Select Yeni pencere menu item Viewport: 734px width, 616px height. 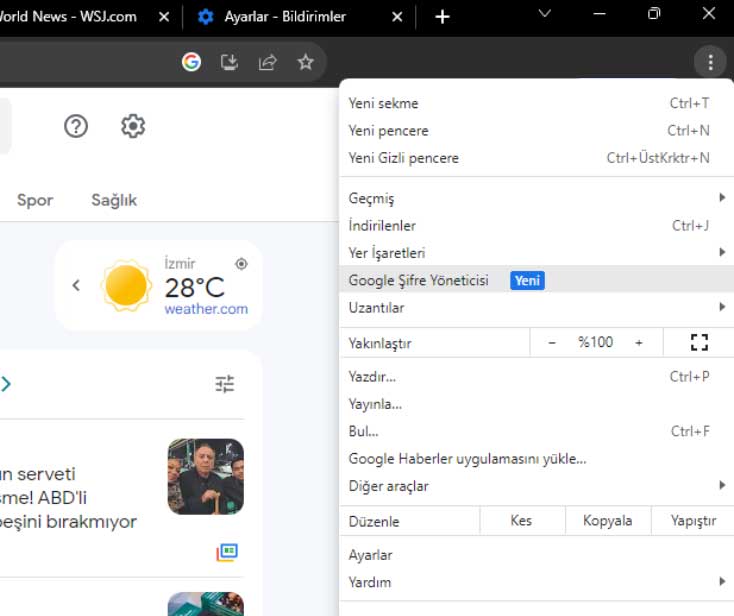tap(536, 131)
